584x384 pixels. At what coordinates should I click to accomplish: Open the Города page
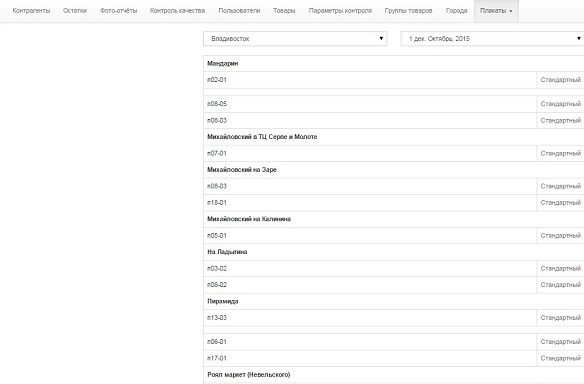point(456,11)
